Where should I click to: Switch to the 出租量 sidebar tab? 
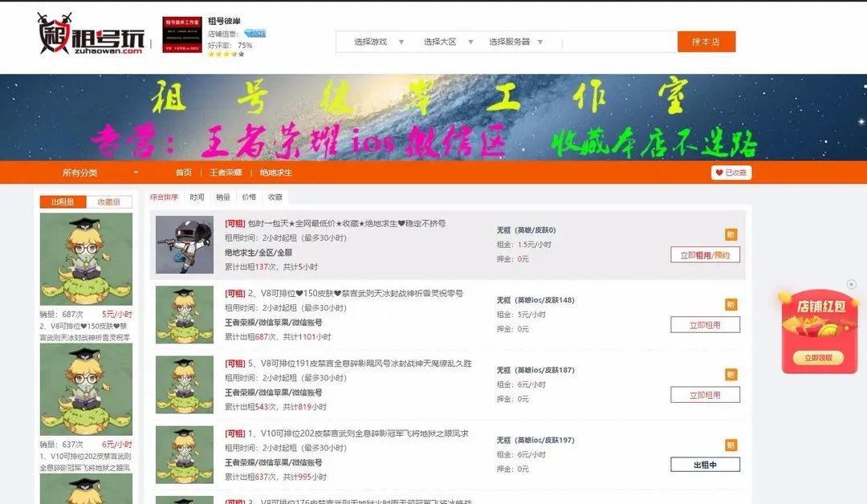pyautogui.click(x=63, y=201)
